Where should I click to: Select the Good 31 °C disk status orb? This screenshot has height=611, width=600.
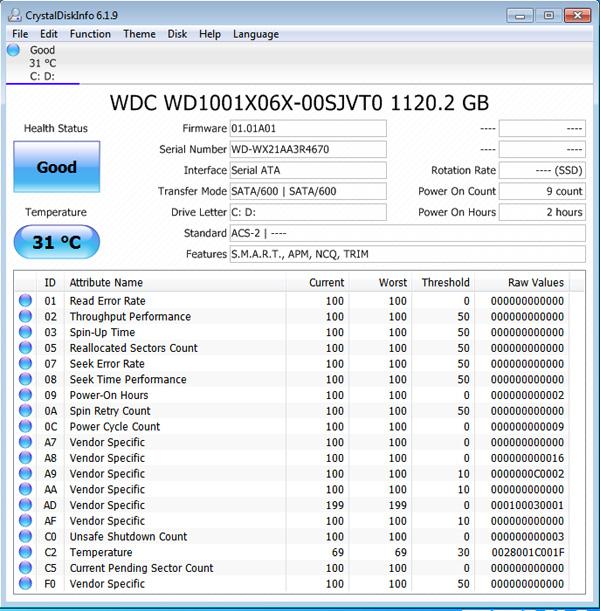(x=13, y=50)
